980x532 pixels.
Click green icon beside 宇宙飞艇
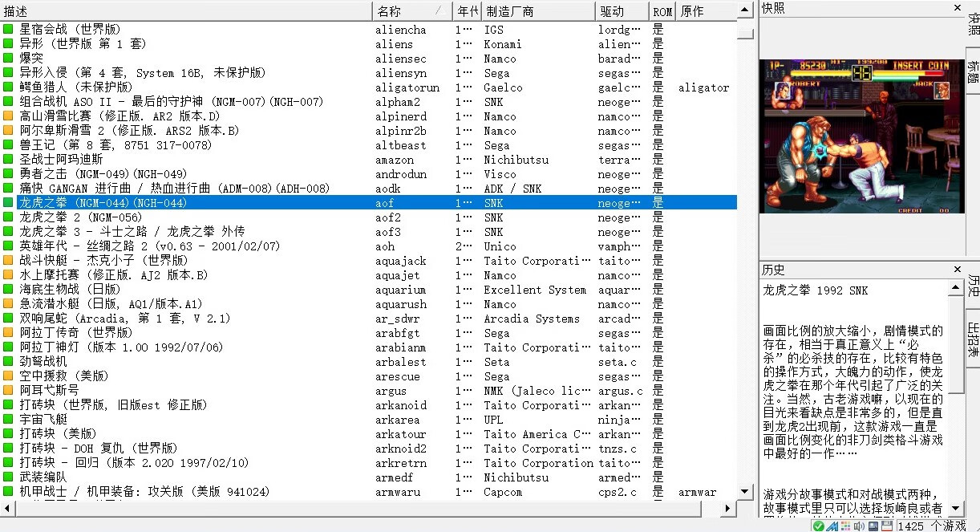click(x=9, y=420)
